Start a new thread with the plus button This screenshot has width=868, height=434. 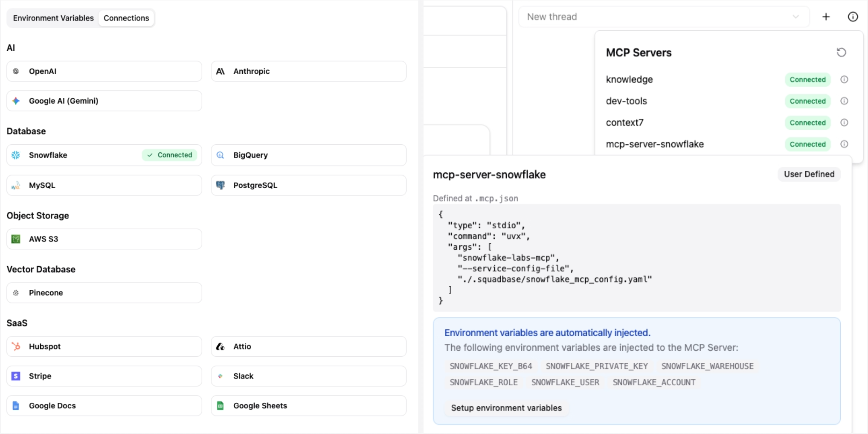[x=826, y=17]
